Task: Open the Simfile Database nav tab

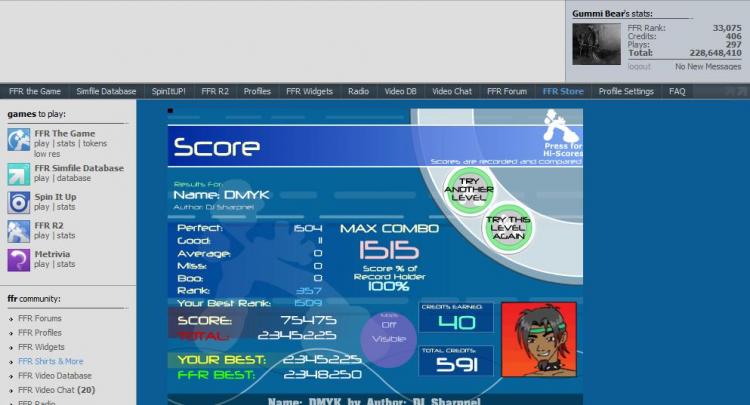Action: pos(106,91)
